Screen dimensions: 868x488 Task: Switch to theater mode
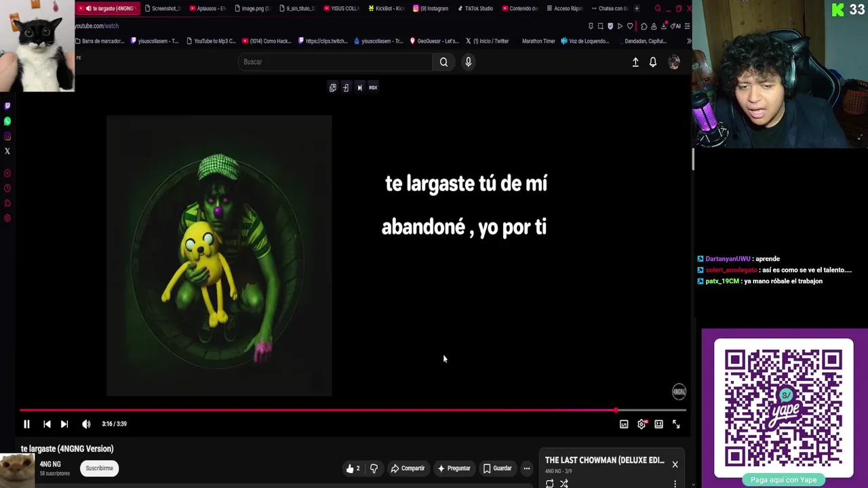pos(658,424)
